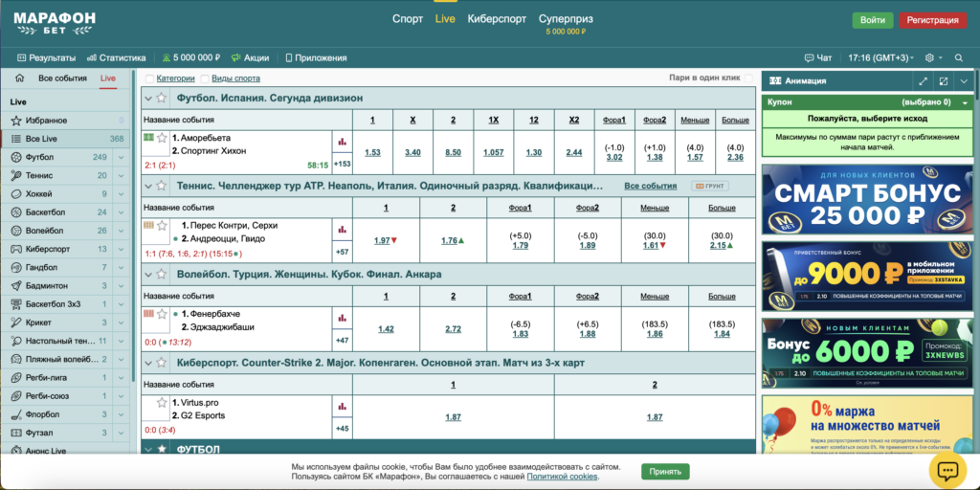Click the Киберспорт gamepad icon in sidebar

[16, 249]
